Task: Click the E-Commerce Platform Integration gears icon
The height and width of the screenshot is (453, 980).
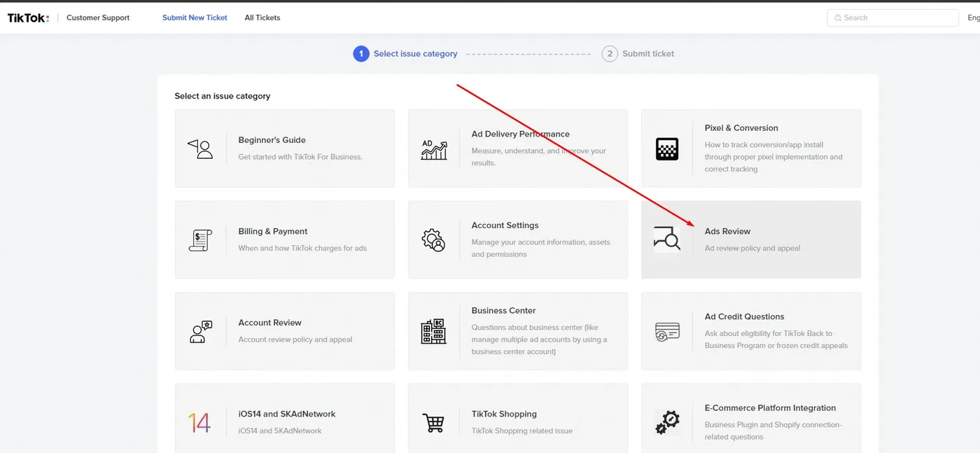Action: coord(666,422)
